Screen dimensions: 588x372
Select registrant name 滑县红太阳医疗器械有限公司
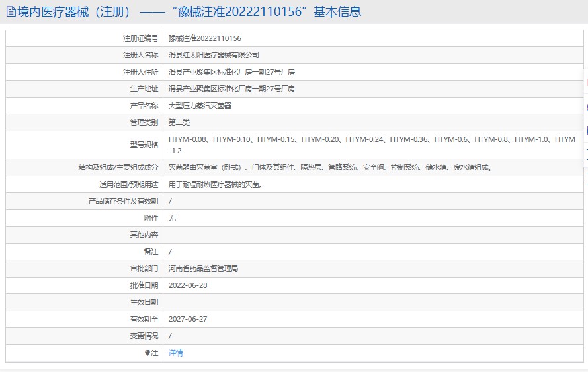click(214, 55)
